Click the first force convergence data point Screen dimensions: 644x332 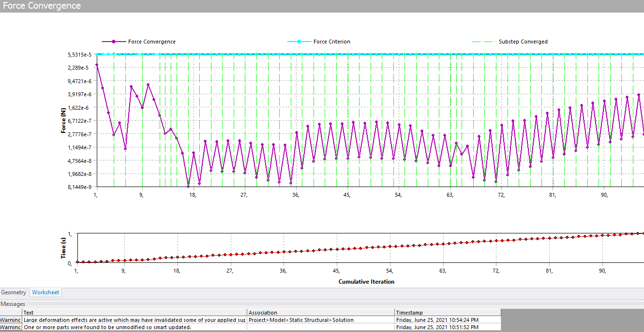[97, 65]
